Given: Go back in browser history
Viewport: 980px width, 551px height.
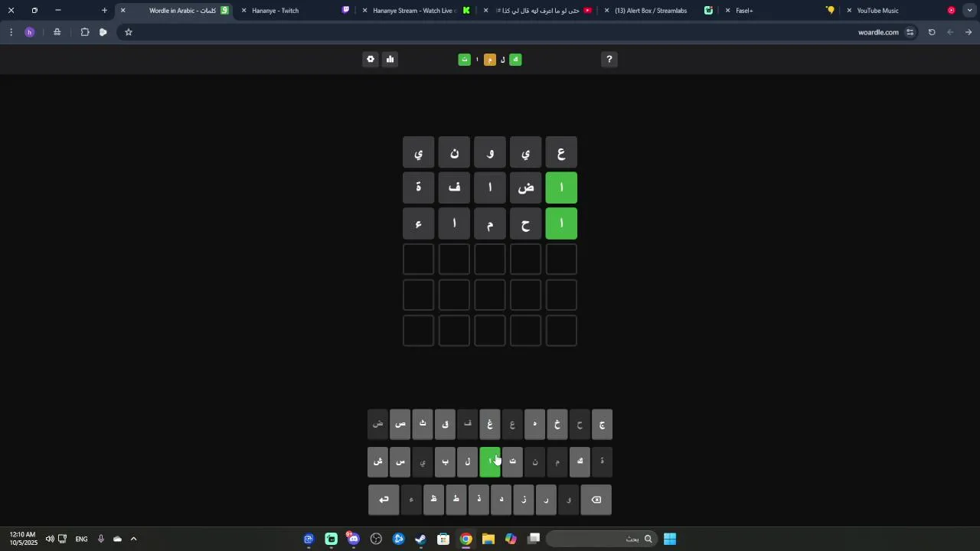Looking at the screenshot, I should click(969, 32).
